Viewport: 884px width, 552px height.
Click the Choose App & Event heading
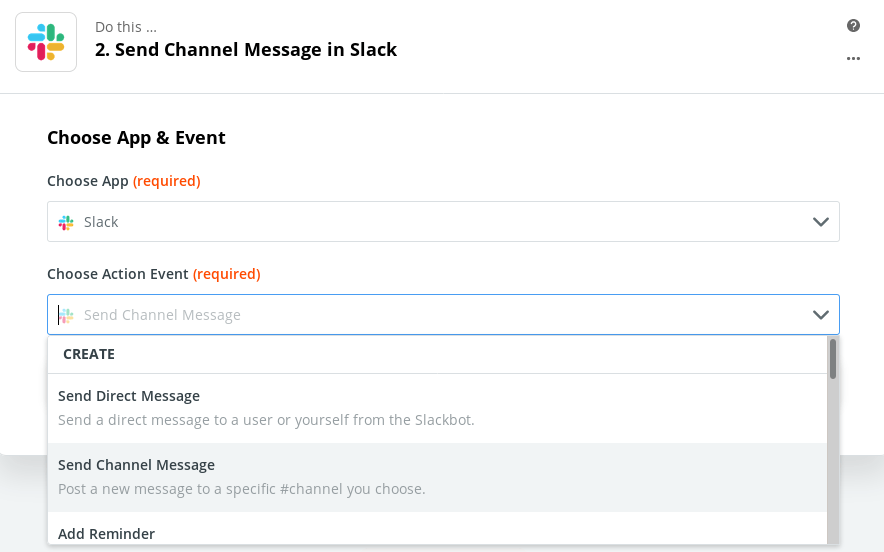(x=136, y=138)
